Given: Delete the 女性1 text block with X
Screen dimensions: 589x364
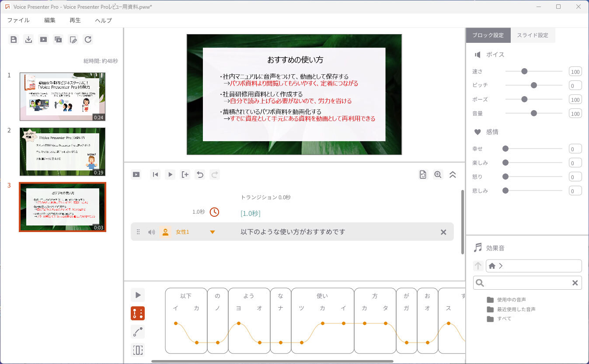Looking at the screenshot, I should (443, 232).
